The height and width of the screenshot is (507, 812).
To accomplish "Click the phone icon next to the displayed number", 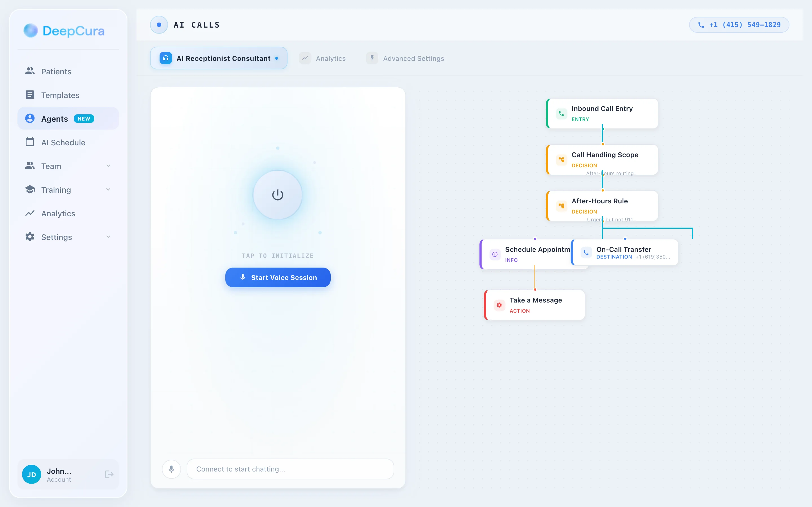I will [x=701, y=25].
